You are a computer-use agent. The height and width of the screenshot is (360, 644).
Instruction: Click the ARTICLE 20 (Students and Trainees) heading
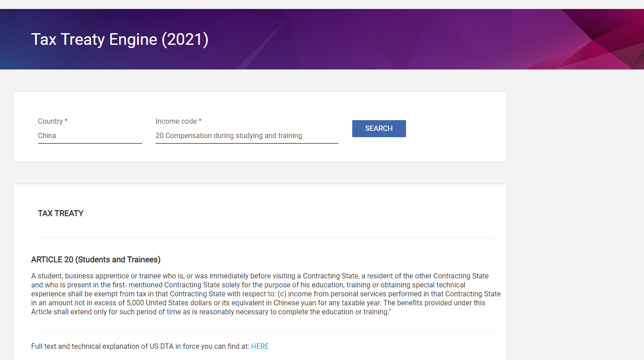pyautogui.click(x=96, y=260)
